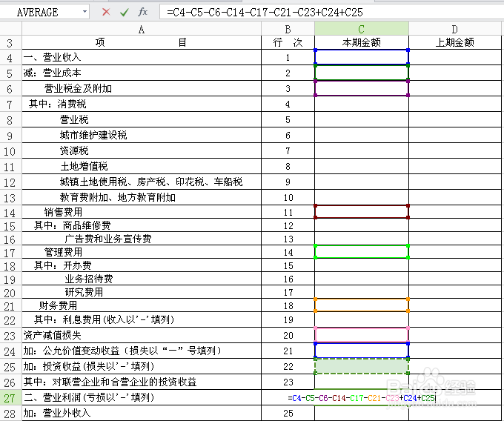Open the Name Box dropdown arrow

[84, 12]
